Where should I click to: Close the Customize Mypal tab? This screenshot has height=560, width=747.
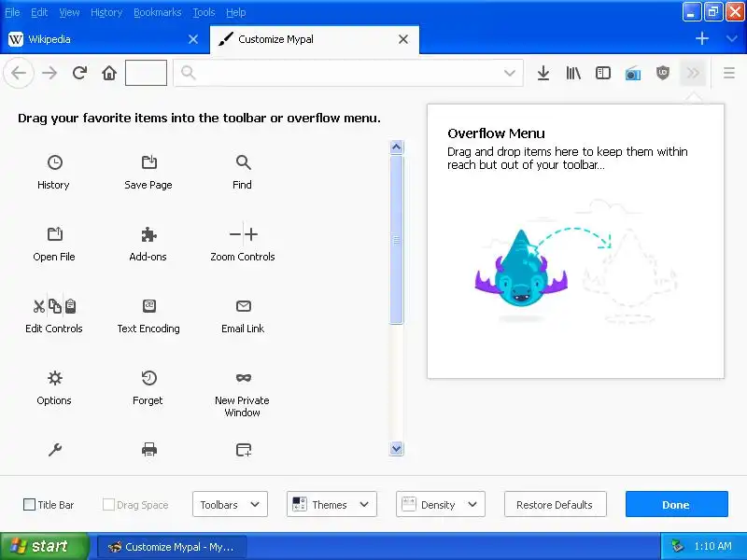click(x=403, y=39)
